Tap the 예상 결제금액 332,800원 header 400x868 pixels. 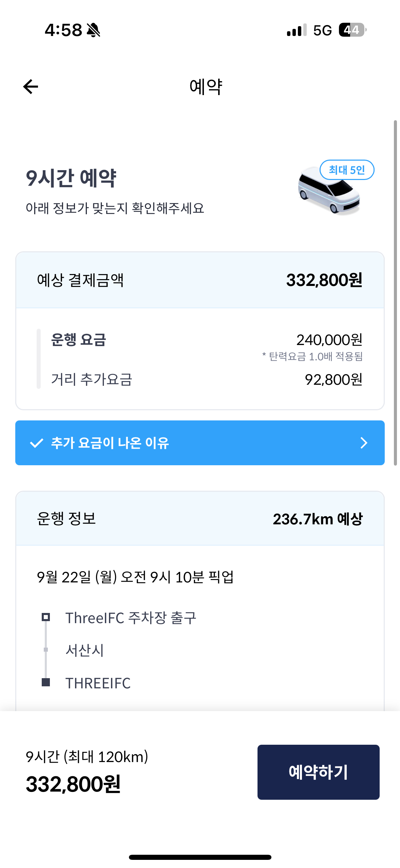[x=200, y=280]
